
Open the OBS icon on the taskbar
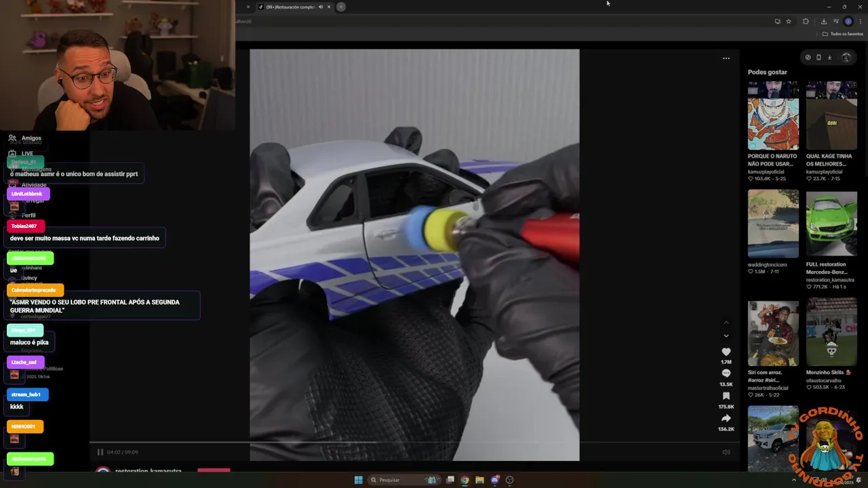tap(509, 480)
